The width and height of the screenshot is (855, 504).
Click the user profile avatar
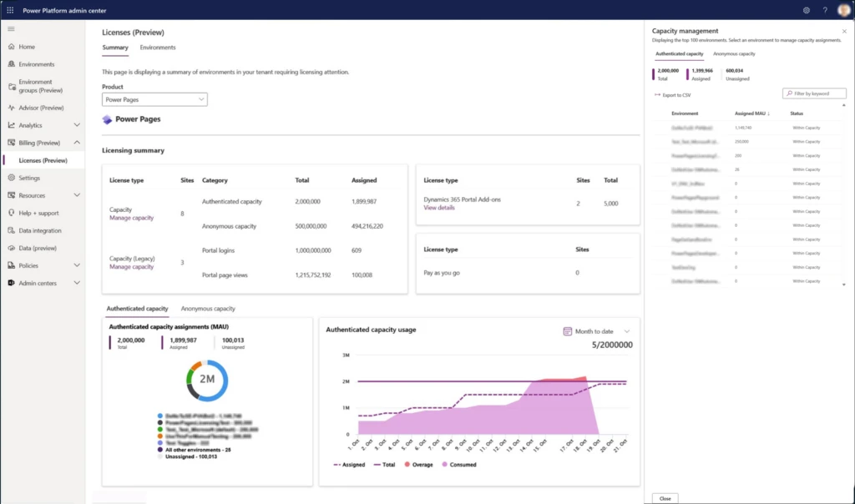844,10
